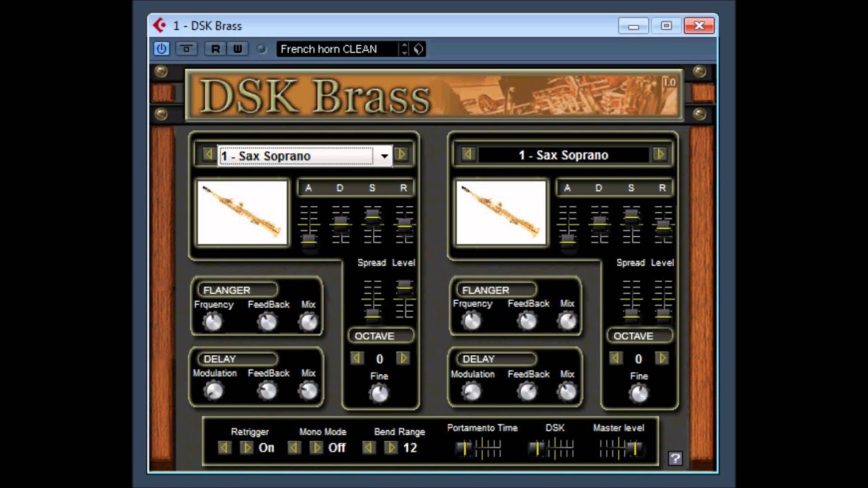
Task: Increase right layer octave
Action: [662, 358]
